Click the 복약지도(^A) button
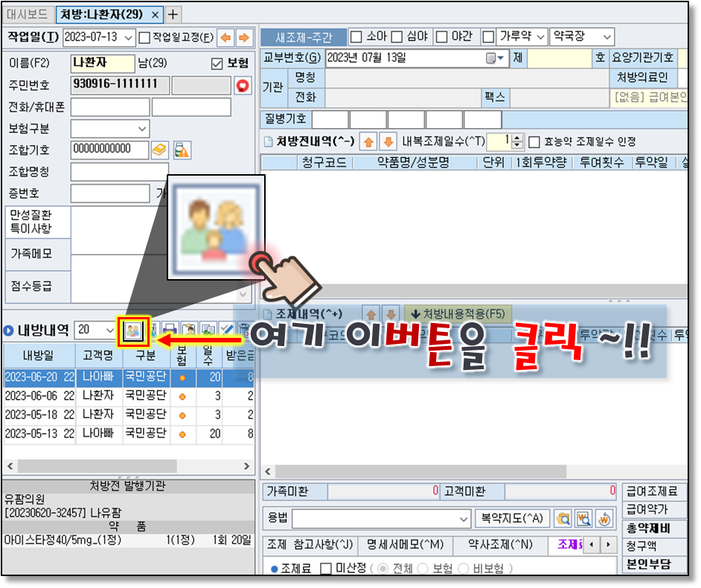This screenshot has height=588, width=701. coord(512,518)
